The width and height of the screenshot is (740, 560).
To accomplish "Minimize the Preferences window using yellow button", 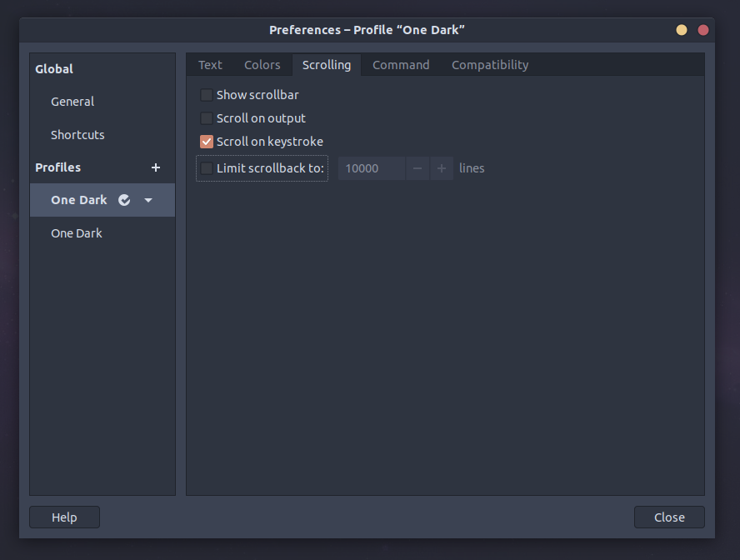I will 682,30.
